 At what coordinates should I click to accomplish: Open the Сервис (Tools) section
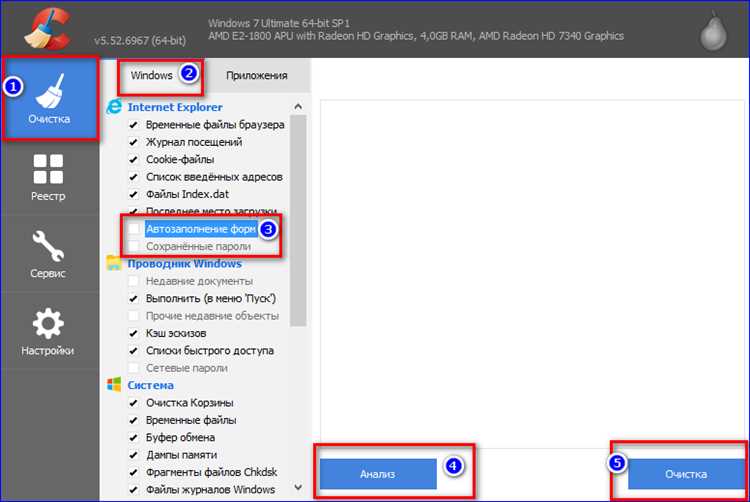[x=48, y=254]
